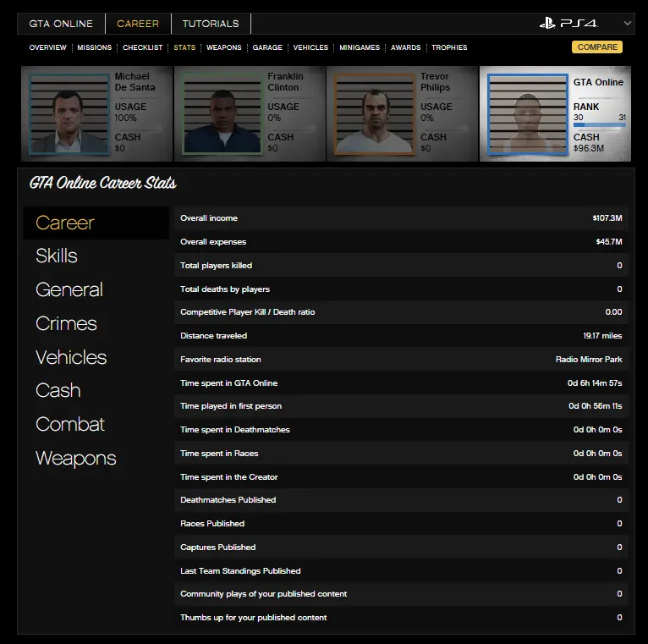
Task: Open the Trophies page
Action: click(449, 47)
